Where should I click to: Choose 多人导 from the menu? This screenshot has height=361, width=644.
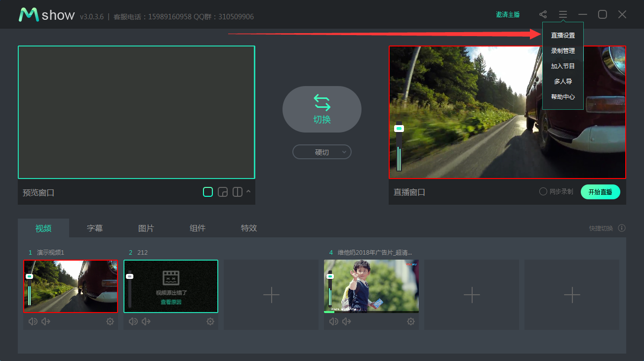[563, 82]
